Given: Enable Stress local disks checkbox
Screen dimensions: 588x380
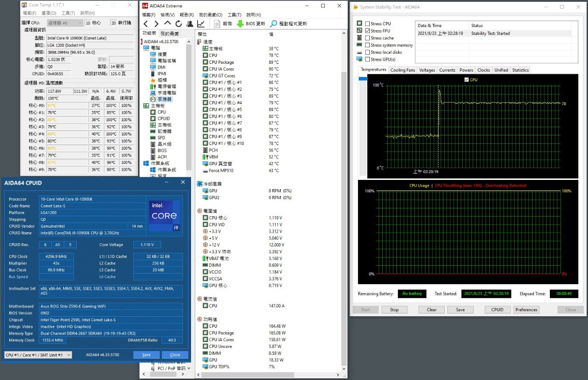Looking at the screenshot, I should coord(367,52).
